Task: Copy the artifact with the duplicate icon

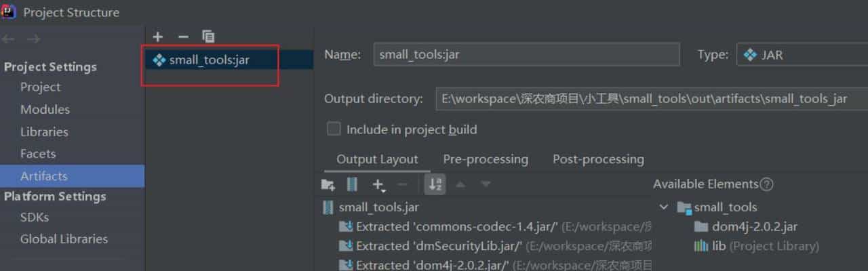Action: [x=208, y=37]
